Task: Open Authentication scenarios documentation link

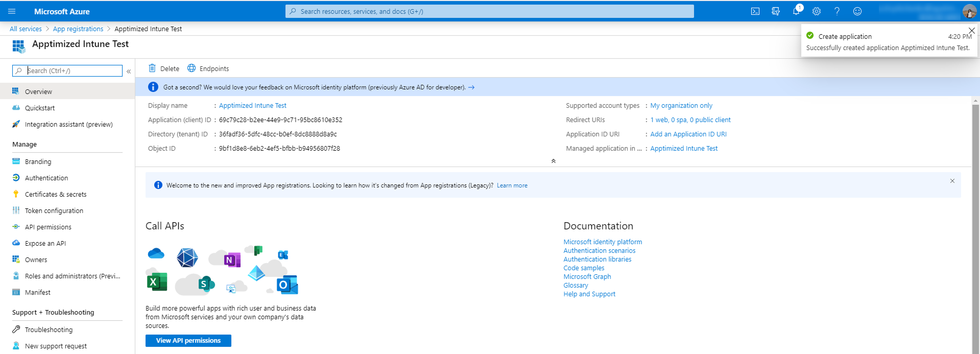Action: [x=600, y=250]
